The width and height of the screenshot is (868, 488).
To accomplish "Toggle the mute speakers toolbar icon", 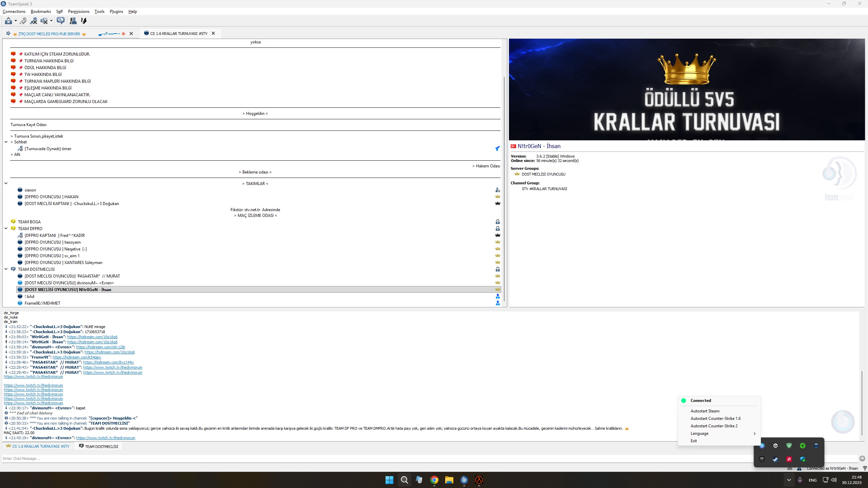I will click(44, 21).
